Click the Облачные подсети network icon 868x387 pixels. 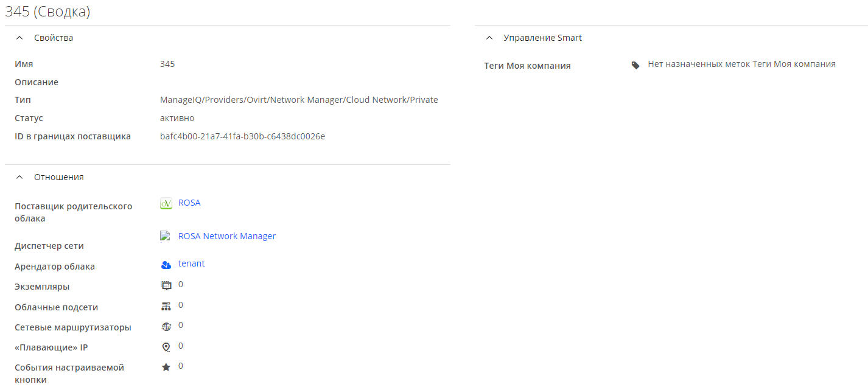click(166, 305)
